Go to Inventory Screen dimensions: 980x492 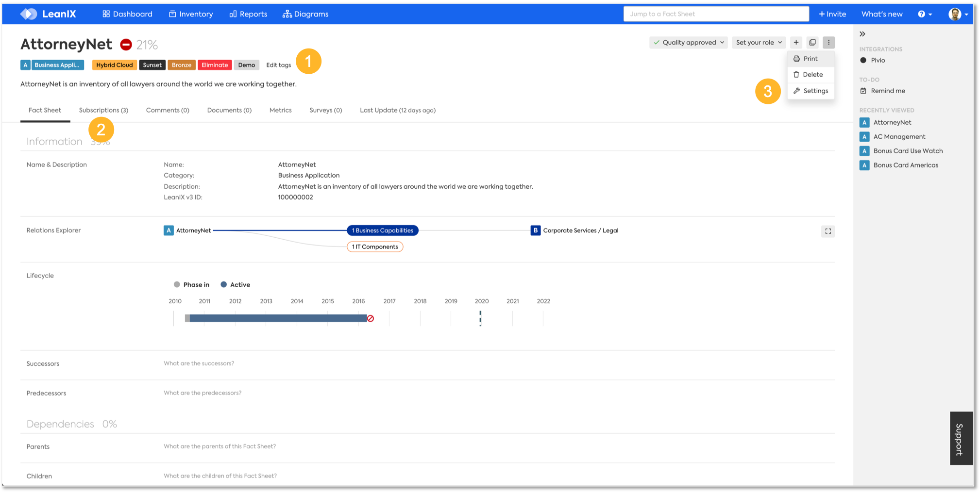[x=191, y=14]
